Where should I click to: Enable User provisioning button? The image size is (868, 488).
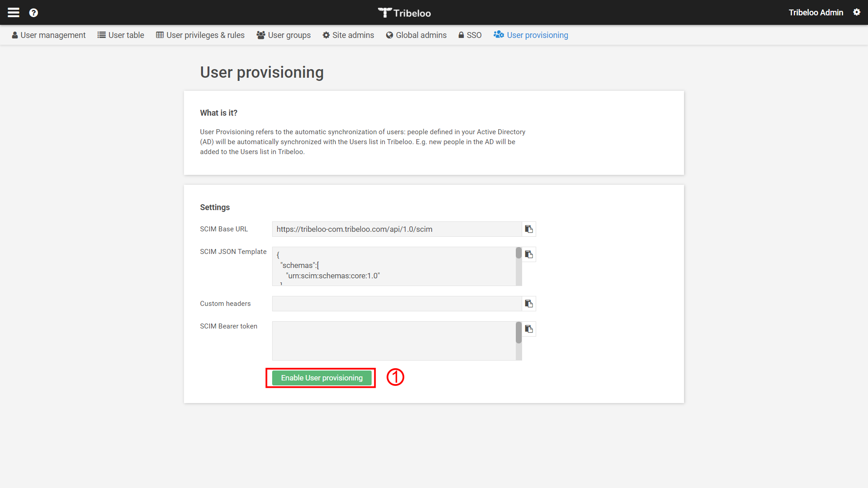click(x=321, y=378)
